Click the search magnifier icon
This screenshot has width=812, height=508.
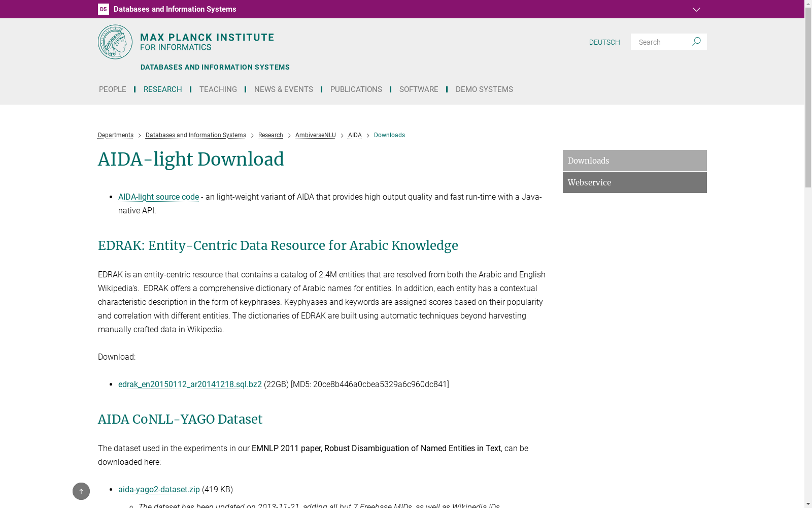coord(696,42)
